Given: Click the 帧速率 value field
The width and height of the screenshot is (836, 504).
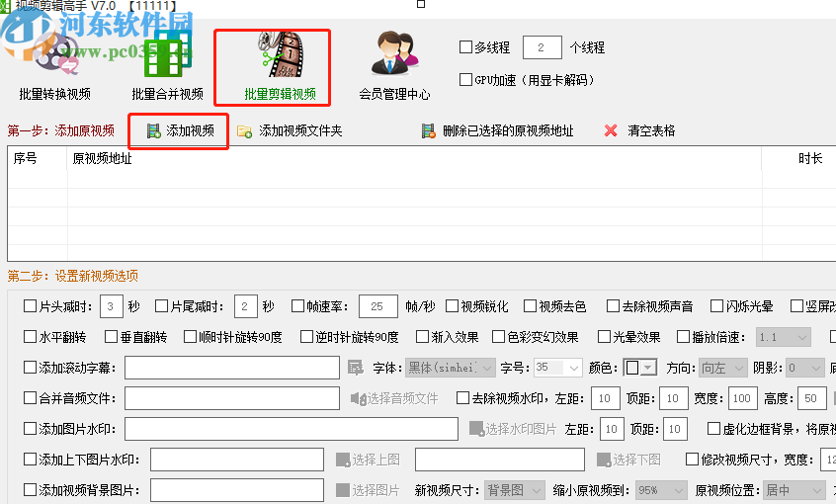Looking at the screenshot, I should [x=378, y=306].
